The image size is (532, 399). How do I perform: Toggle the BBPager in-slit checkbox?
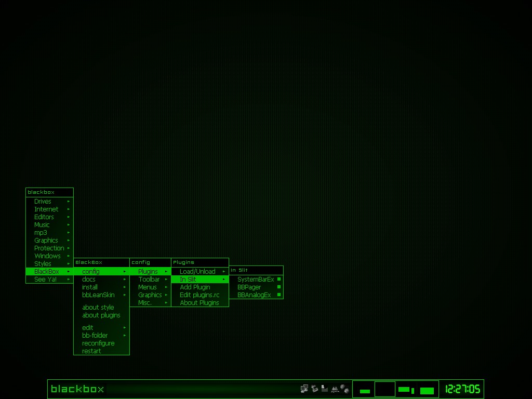(279, 287)
